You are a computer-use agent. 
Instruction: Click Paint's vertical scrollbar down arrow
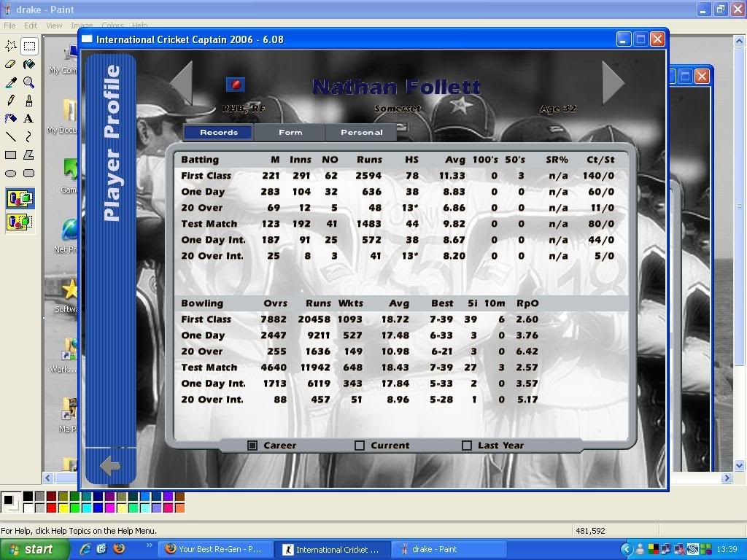pyautogui.click(x=739, y=465)
